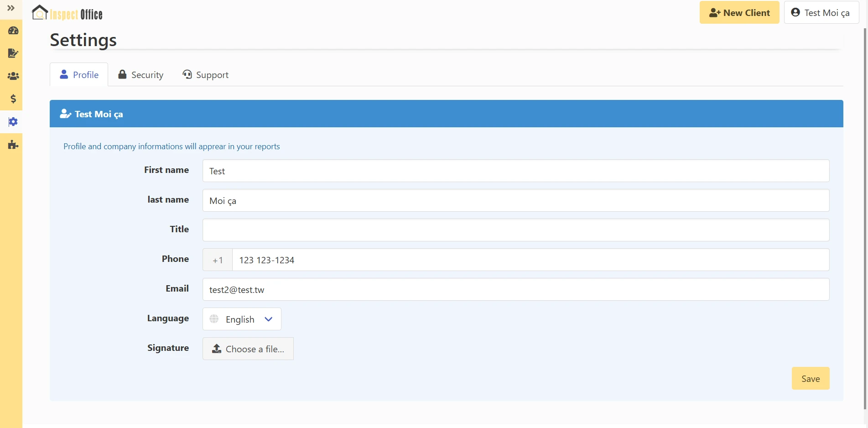Open the clients group icon in sidebar

pyautogui.click(x=13, y=76)
